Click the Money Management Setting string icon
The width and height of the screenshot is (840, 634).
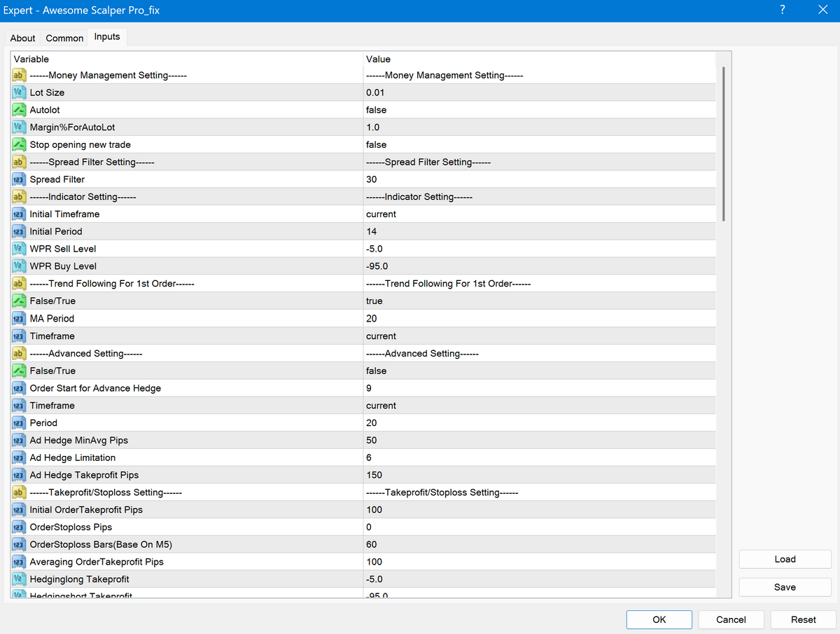(x=20, y=76)
